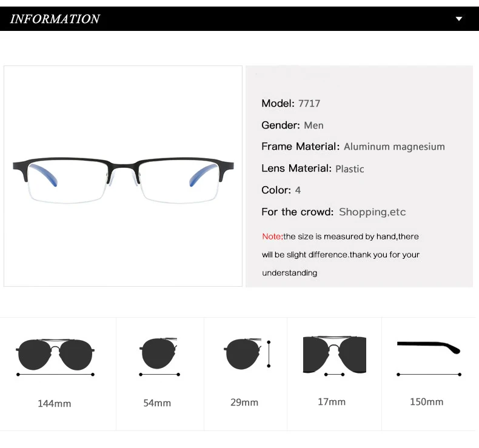479x448 pixels.
Task: Click the 54mm lens width label
Action: coord(157,403)
